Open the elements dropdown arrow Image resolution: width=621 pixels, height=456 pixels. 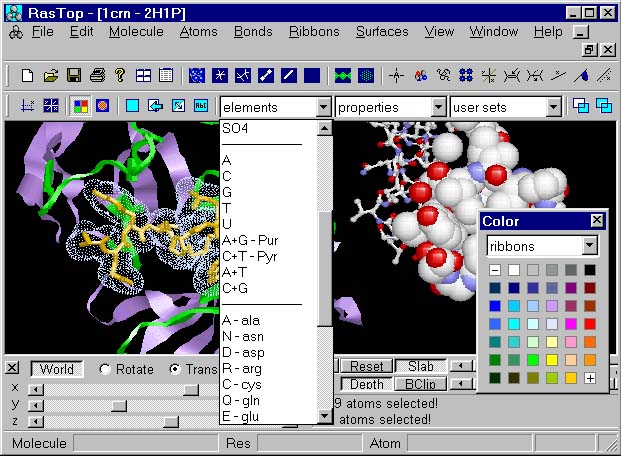[323, 107]
